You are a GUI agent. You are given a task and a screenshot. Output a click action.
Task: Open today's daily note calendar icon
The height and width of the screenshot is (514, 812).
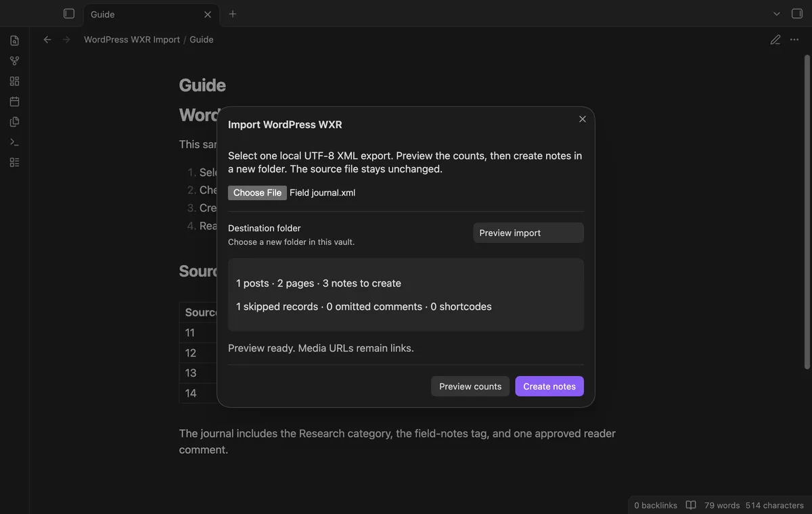click(x=14, y=101)
